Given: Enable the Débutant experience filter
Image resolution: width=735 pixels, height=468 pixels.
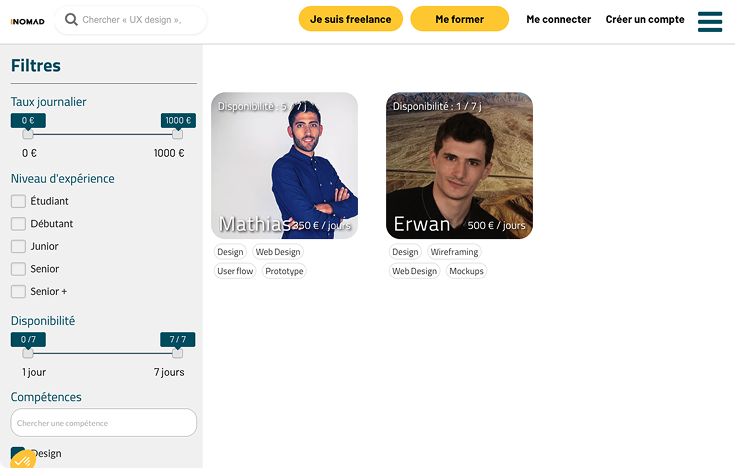Looking at the screenshot, I should (18, 224).
